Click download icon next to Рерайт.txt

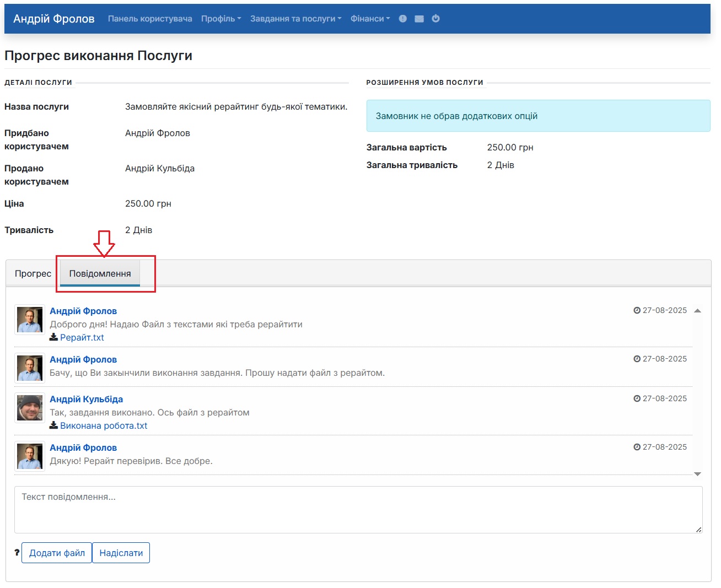pos(53,337)
